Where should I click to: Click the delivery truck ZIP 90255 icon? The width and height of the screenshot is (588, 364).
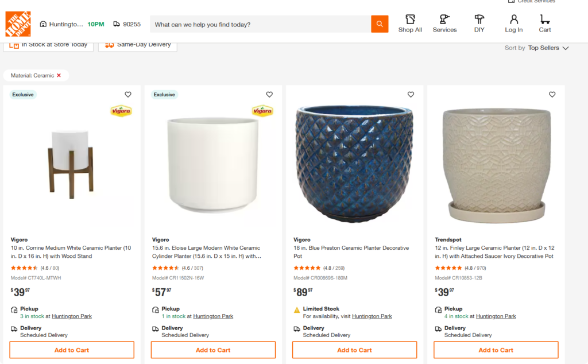pyautogui.click(x=117, y=24)
